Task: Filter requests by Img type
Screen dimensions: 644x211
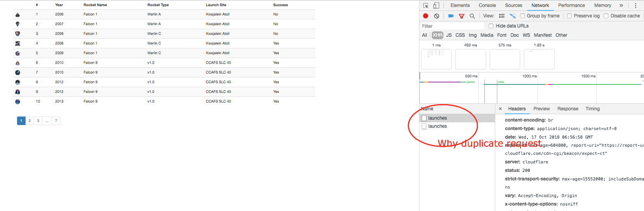Action: pos(473,35)
